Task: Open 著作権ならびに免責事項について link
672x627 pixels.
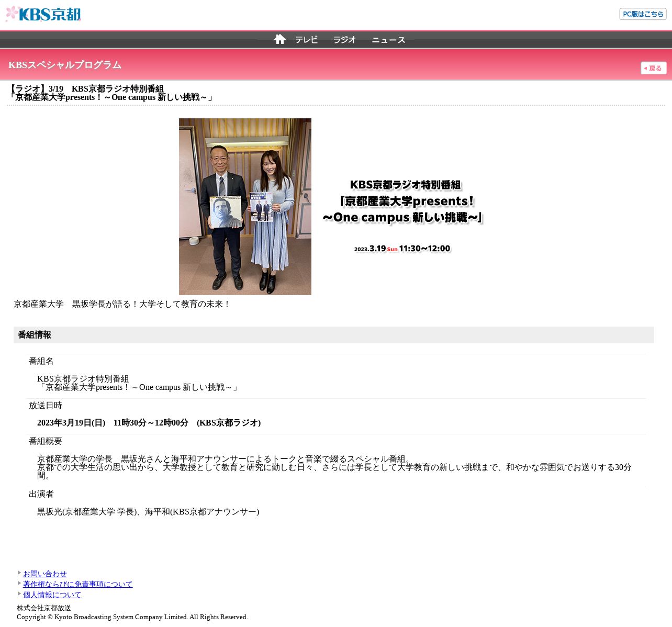Action: coord(78,584)
